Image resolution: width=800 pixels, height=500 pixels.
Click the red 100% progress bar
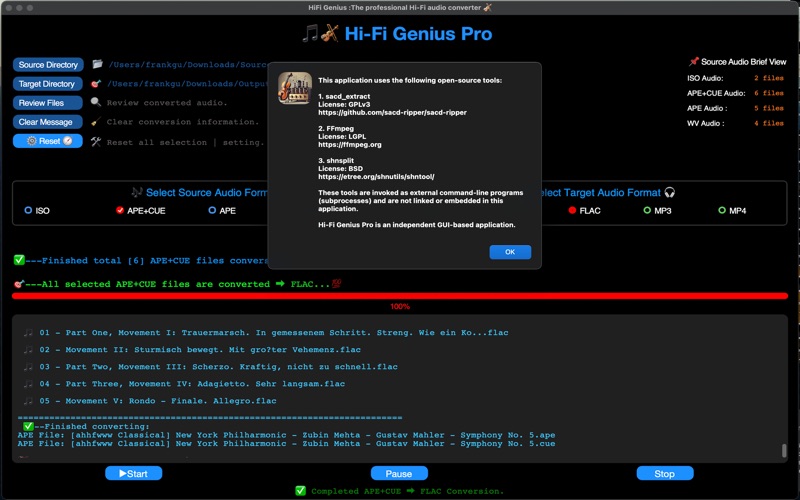click(400, 296)
